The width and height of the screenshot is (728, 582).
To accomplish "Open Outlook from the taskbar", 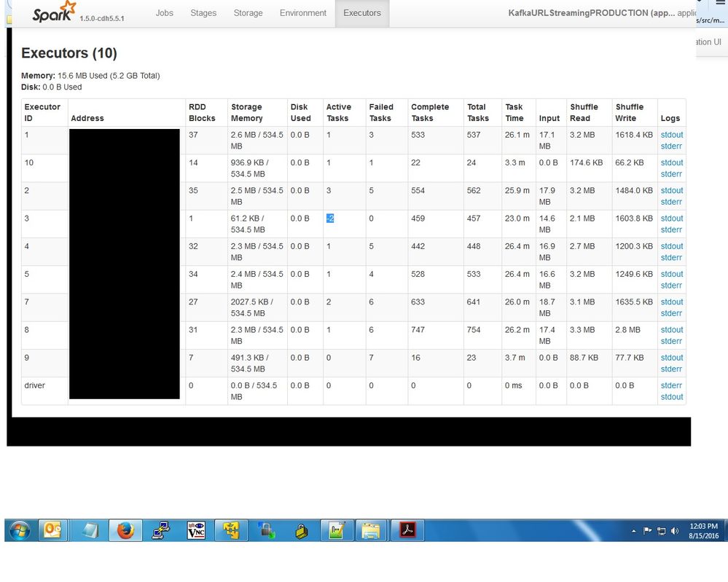I will (x=52, y=530).
